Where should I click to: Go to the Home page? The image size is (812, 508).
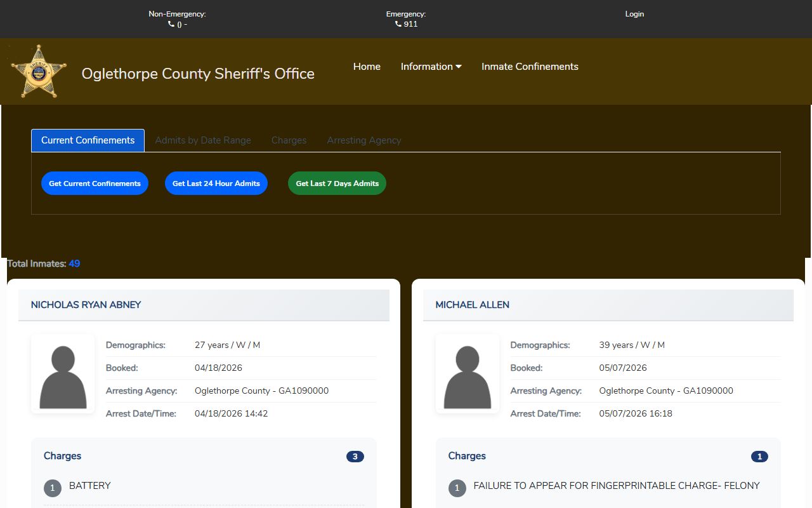click(x=367, y=67)
